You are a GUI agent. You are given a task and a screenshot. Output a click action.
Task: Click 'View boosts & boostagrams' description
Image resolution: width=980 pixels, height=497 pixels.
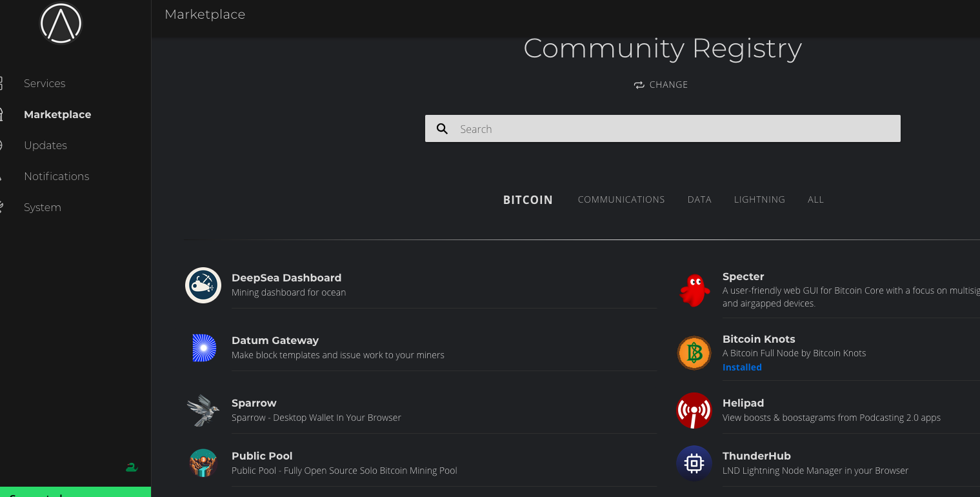[832, 418]
